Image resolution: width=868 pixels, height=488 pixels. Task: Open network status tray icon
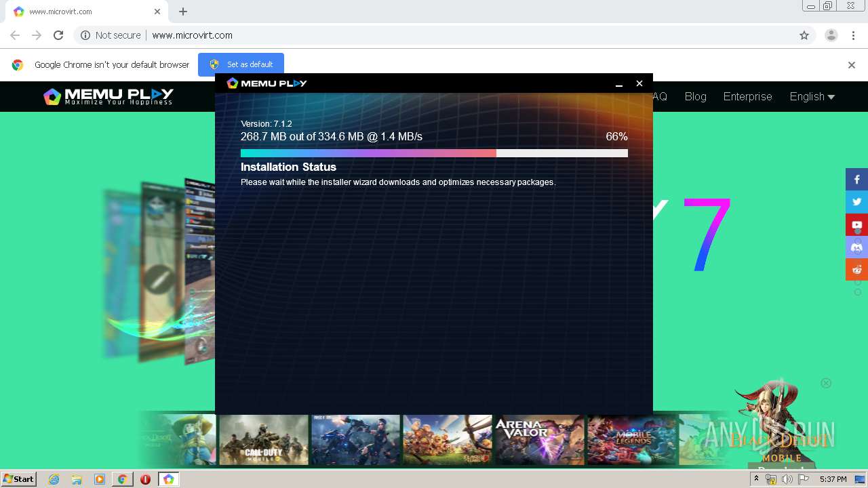coord(771,479)
